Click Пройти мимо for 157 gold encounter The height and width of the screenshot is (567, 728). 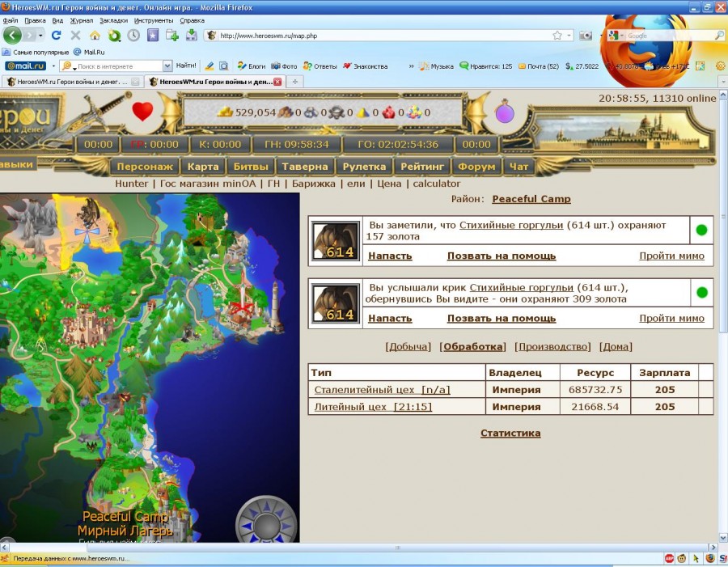point(671,256)
